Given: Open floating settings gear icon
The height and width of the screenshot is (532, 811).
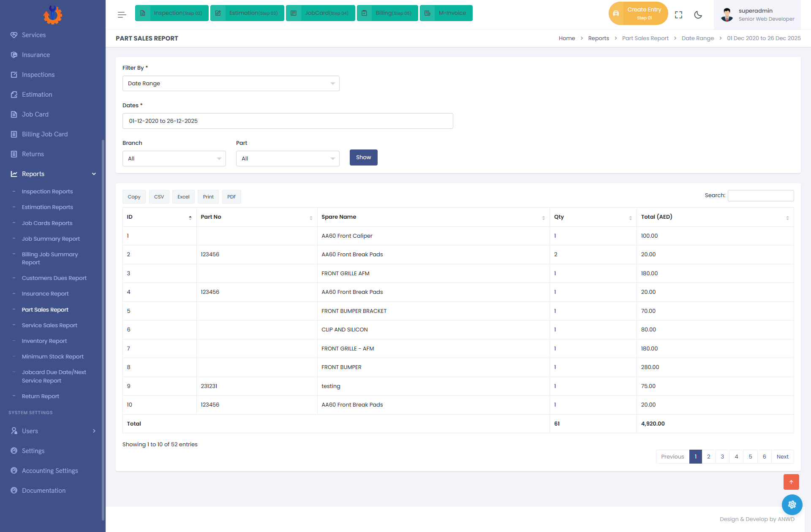Looking at the screenshot, I should pyautogui.click(x=792, y=505).
